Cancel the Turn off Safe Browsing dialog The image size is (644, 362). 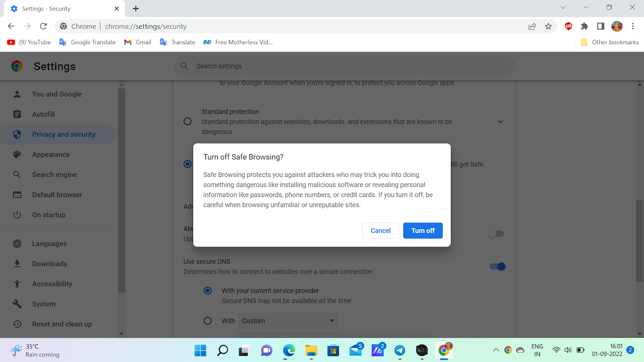tap(381, 230)
